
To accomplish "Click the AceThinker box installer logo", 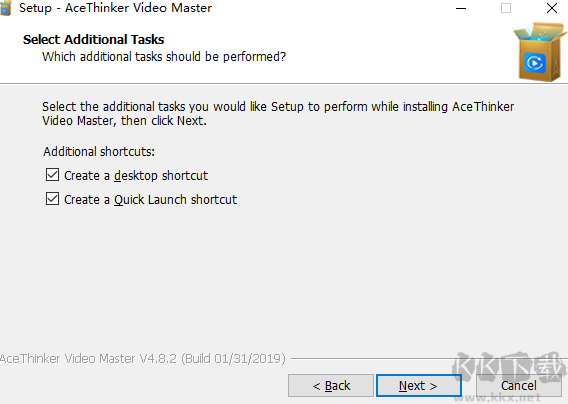I will (x=540, y=52).
